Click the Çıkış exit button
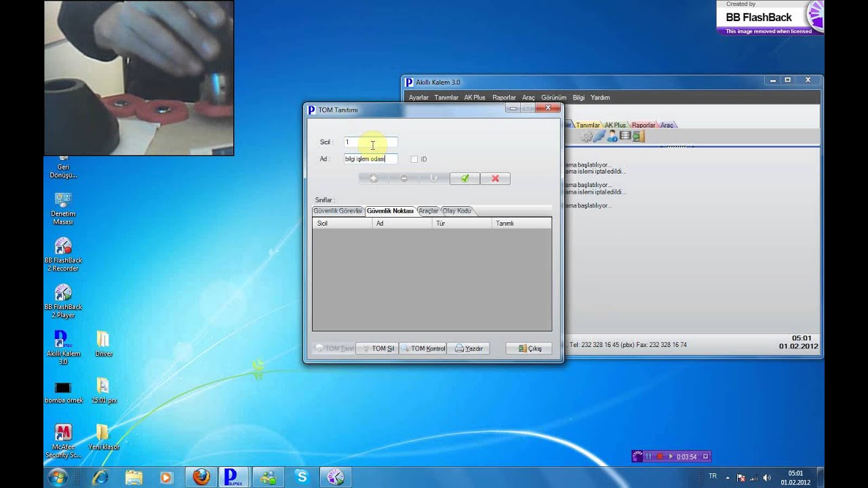The width and height of the screenshot is (868, 488). click(529, 348)
